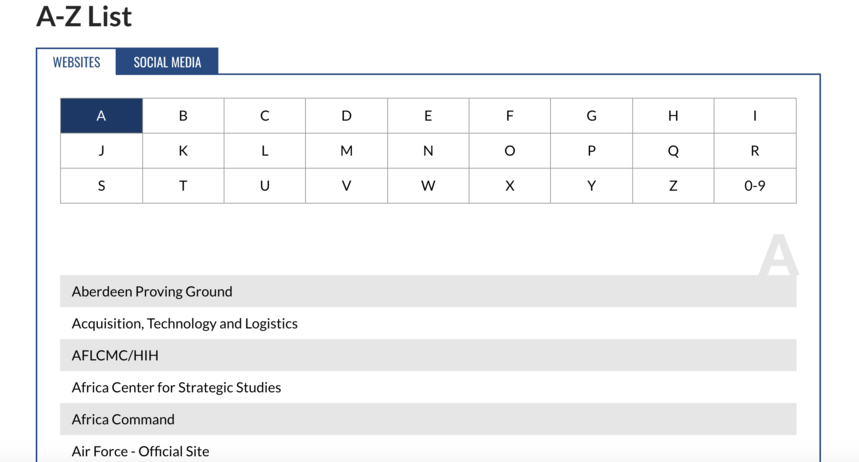859x462 pixels.
Task: Open listings for letter M
Action: tap(346, 151)
